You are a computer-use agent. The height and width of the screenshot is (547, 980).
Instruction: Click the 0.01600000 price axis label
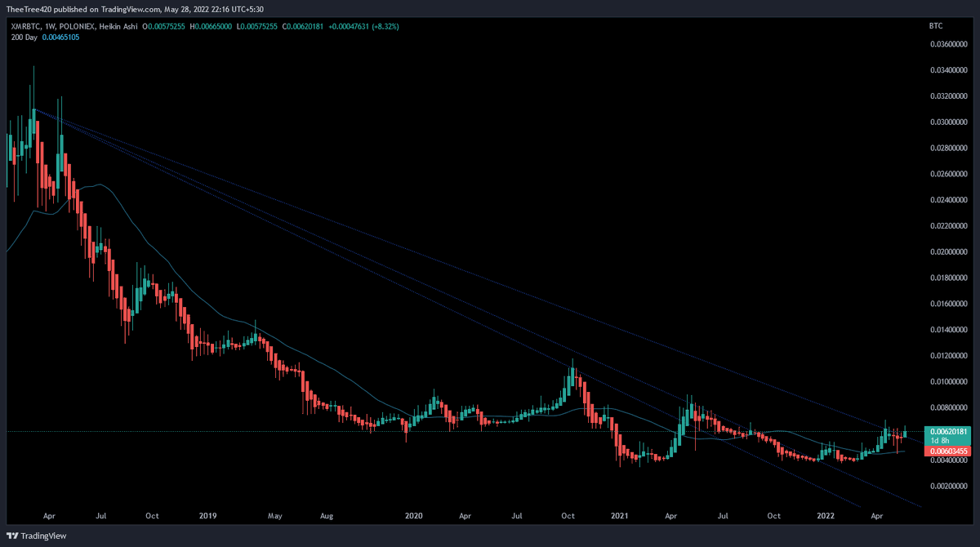pos(948,305)
